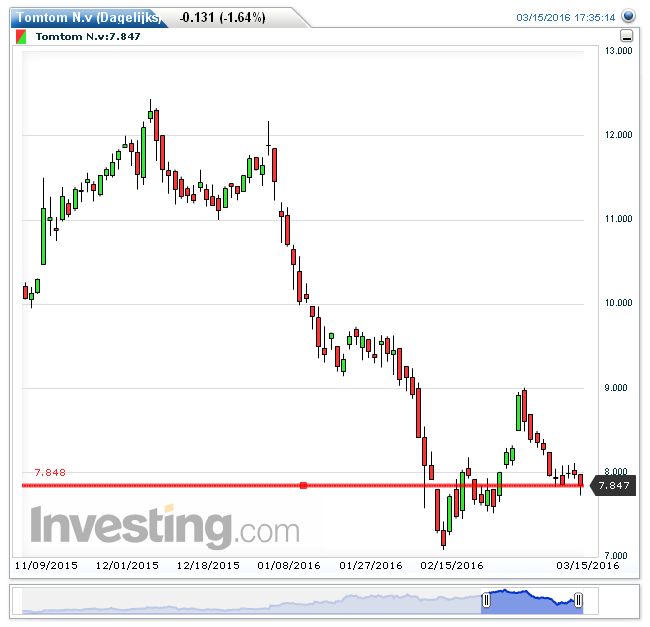Screen dimensions: 650x627
Task: Click the 02/15/2016 date axis label
Action: coord(452,565)
